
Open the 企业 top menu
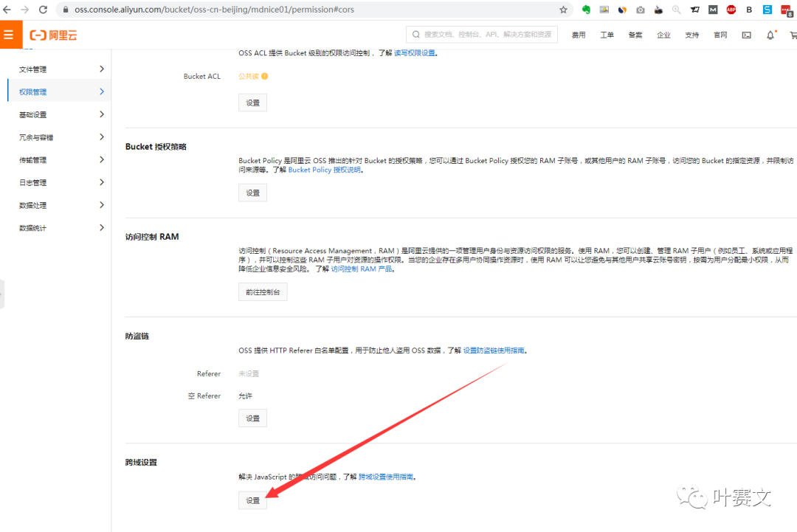(x=664, y=35)
